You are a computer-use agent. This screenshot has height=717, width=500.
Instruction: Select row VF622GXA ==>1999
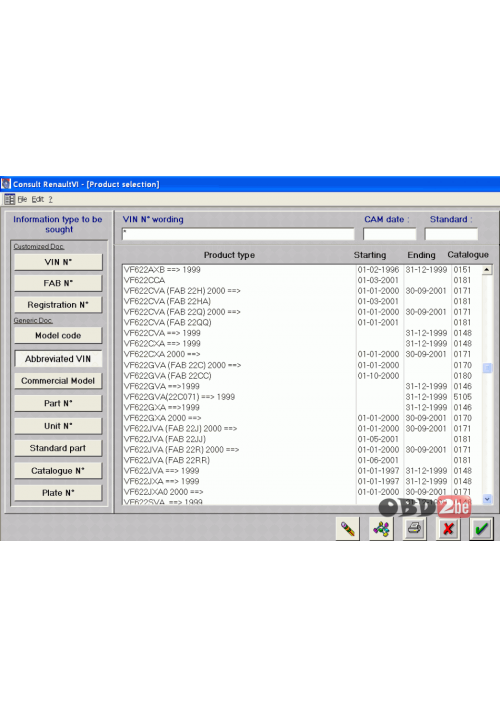(302, 407)
